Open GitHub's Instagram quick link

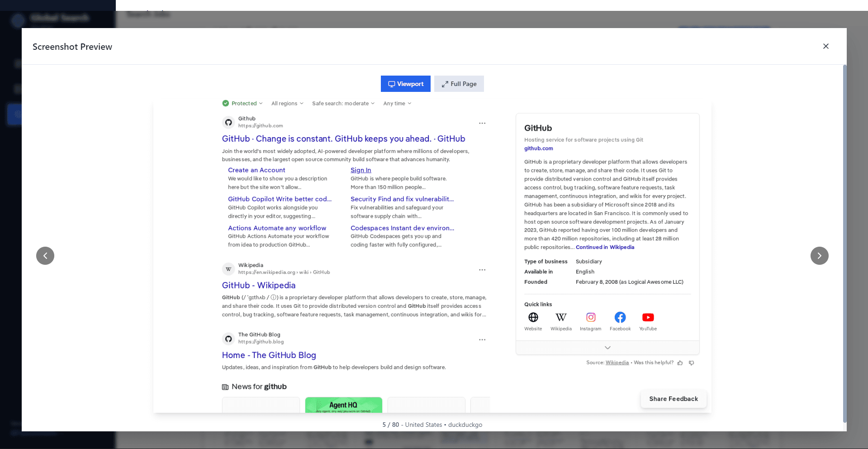[590, 317]
